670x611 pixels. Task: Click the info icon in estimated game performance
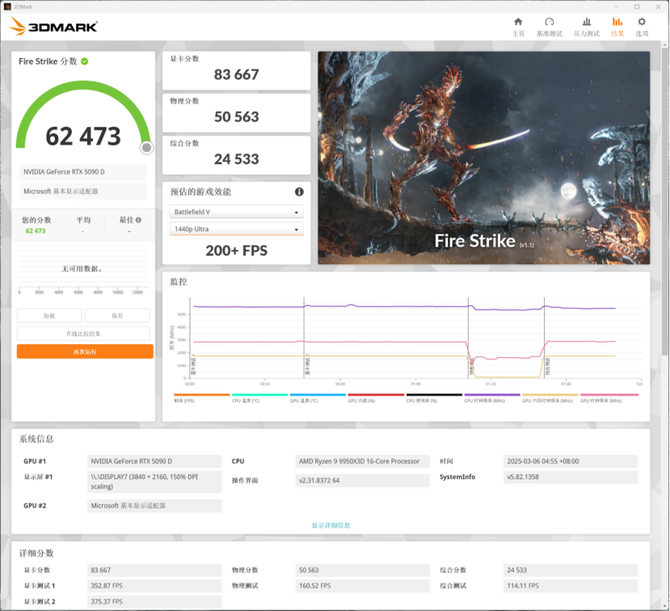(299, 192)
